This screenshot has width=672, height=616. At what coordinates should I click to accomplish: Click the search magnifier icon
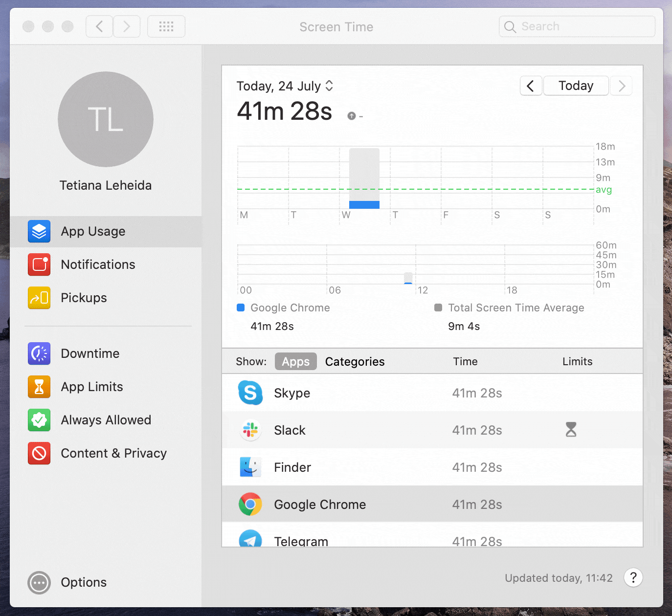point(510,27)
